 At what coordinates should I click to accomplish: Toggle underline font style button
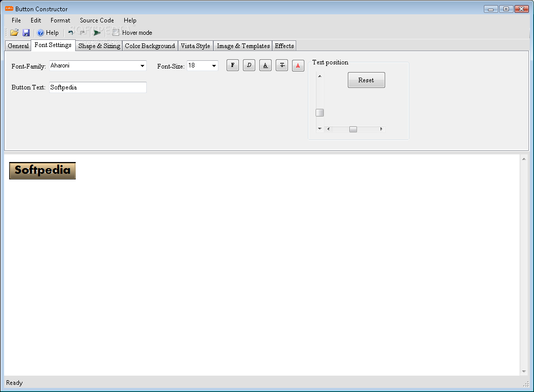click(265, 65)
